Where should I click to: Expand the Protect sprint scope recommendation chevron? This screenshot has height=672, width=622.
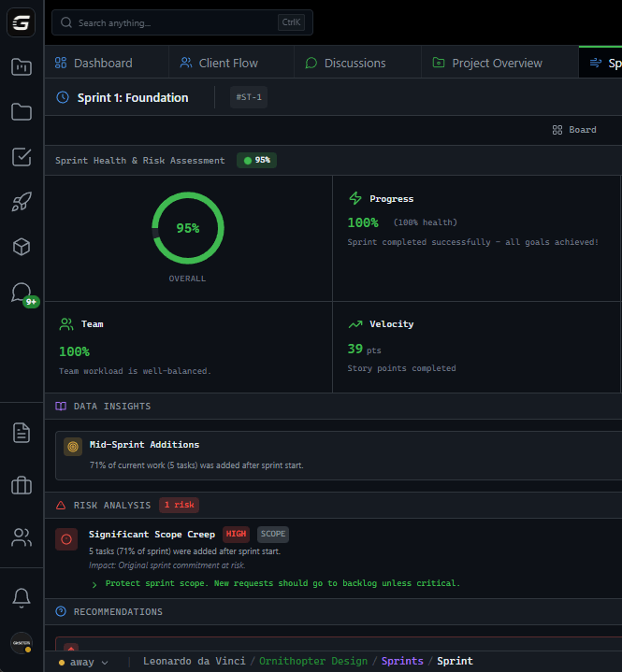click(x=94, y=584)
